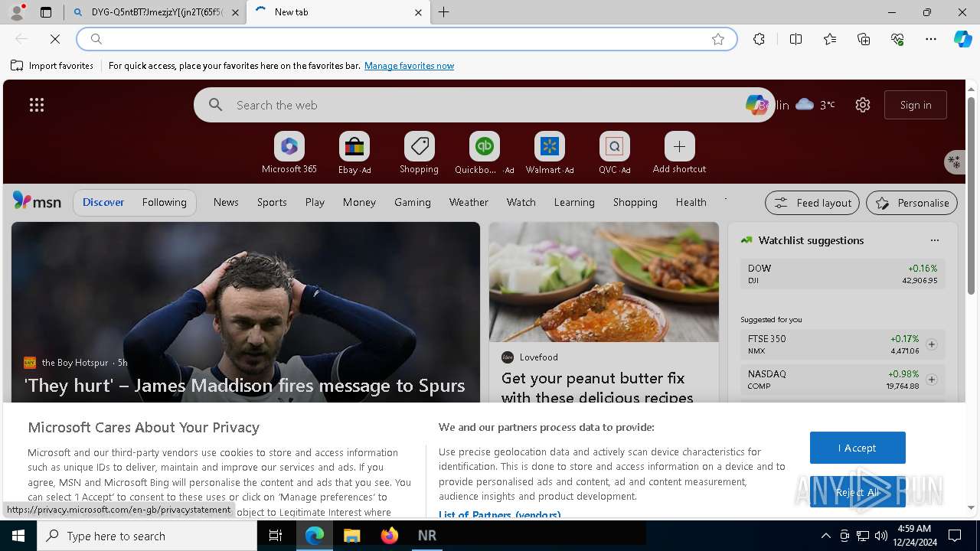Open the Health category
The height and width of the screenshot is (551, 980).
click(691, 202)
